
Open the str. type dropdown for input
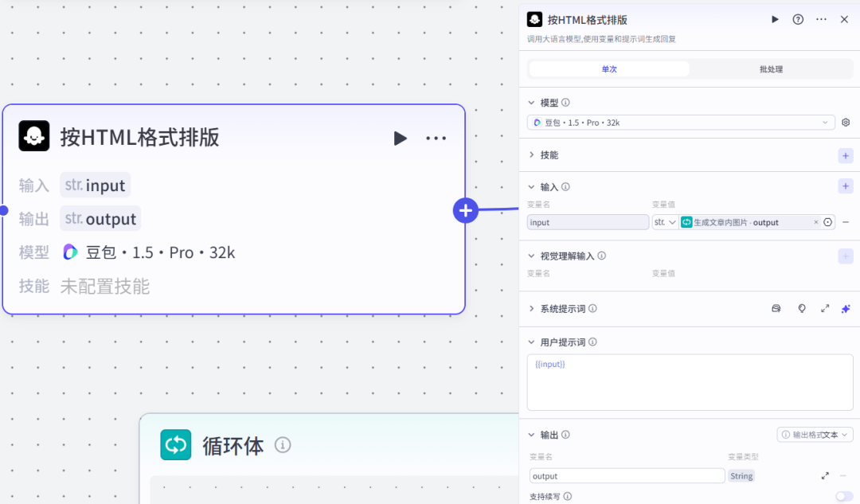(x=665, y=222)
